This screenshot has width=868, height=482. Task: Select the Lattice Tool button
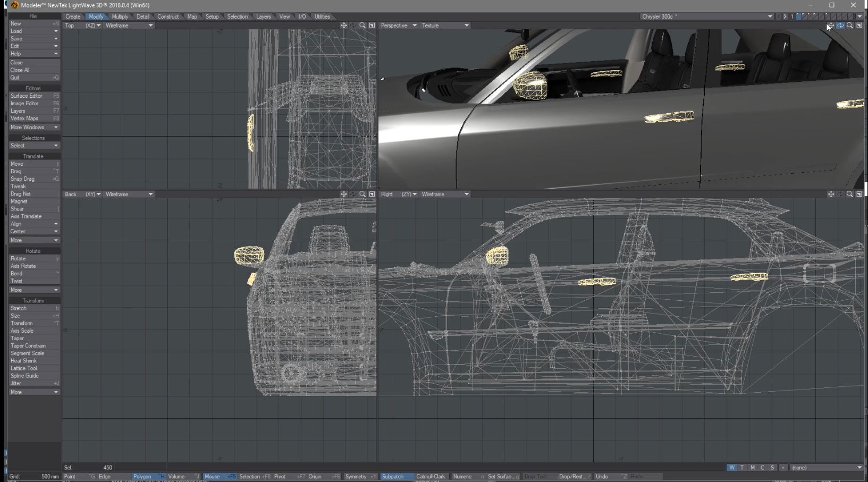pos(24,368)
